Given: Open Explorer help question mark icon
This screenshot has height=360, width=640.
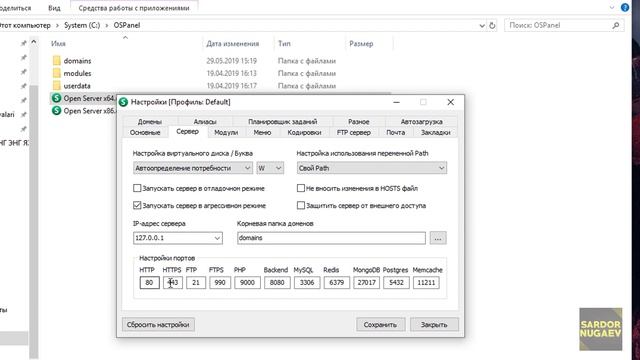Looking at the screenshot, I should 625,7.
